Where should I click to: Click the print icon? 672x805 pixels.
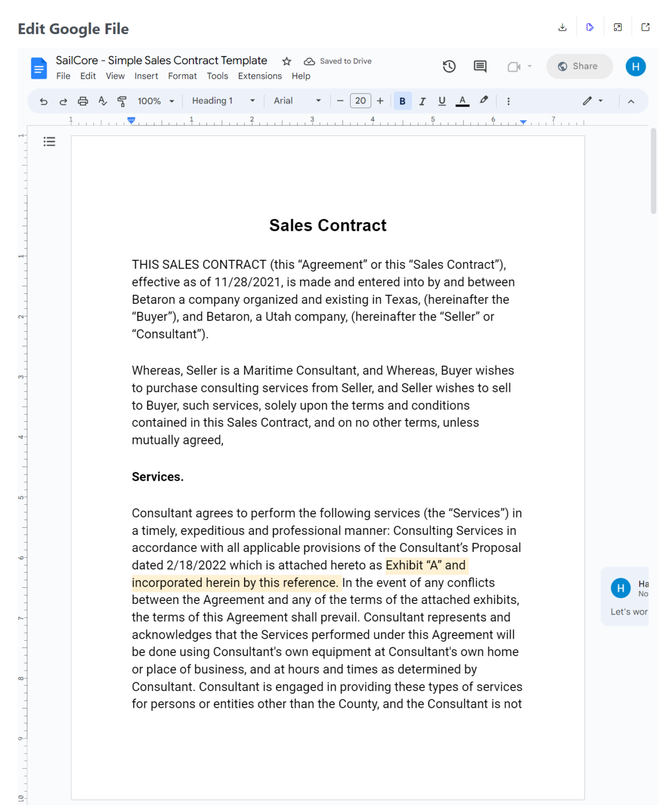(83, 101)
